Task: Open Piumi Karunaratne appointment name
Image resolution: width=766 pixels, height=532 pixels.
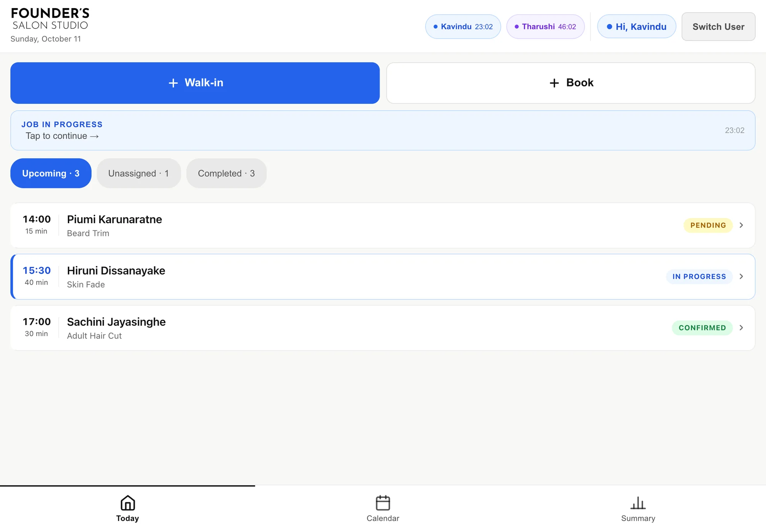Action: [115, 219]
